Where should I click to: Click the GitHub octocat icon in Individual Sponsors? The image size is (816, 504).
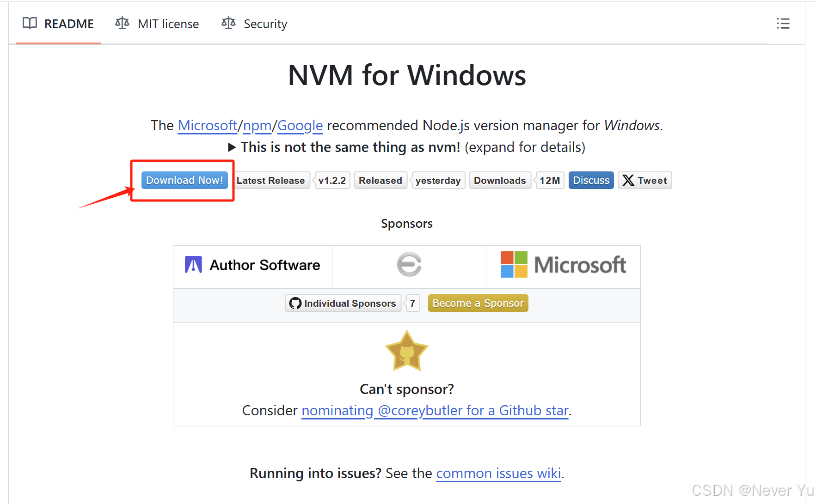coord(295,303)
